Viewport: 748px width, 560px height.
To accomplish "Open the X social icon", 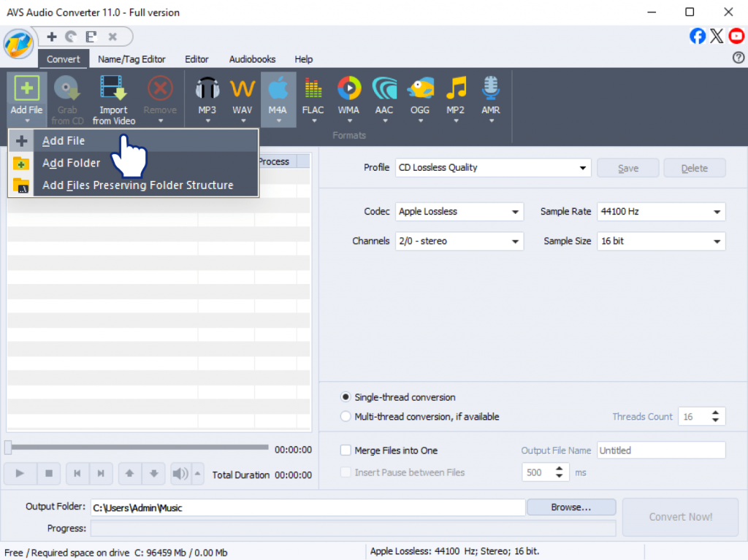I will tap(717, 36).
